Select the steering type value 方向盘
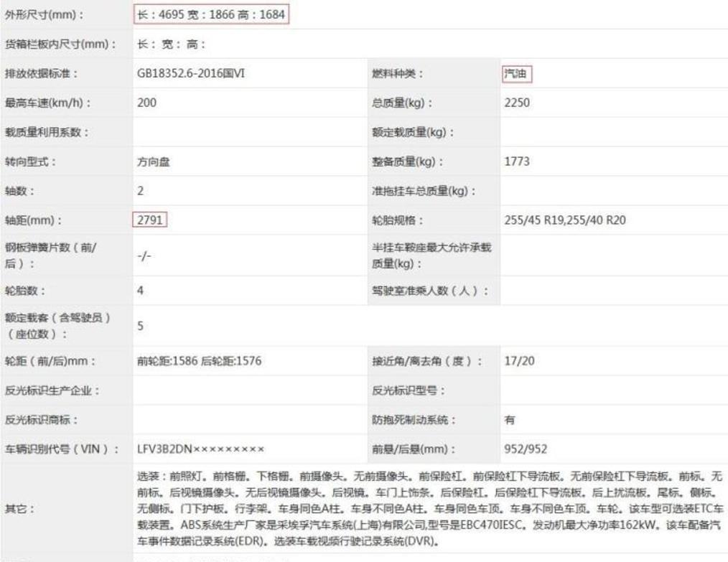This screenshot has height=562, width=728. [153, 161]
